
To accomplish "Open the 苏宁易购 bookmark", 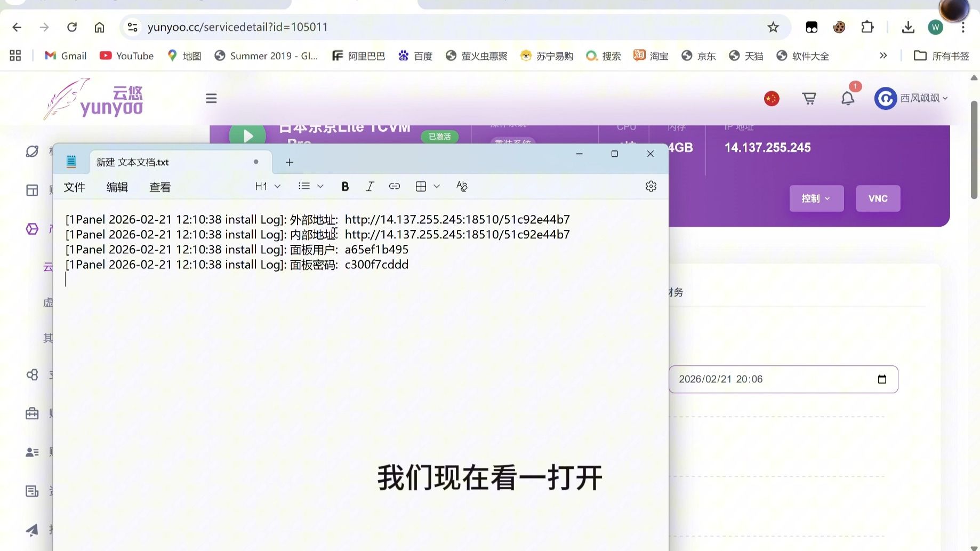I will 547,56.
